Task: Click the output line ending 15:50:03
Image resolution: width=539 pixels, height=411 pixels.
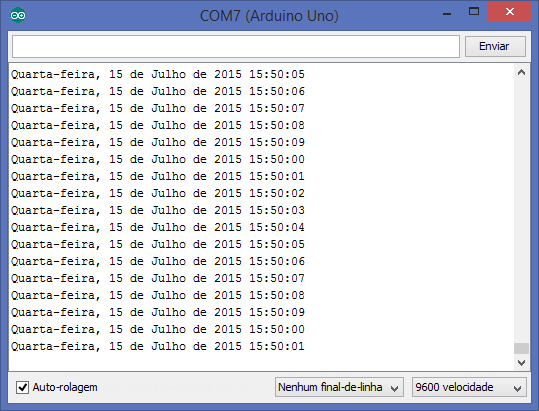Action: 158,210
